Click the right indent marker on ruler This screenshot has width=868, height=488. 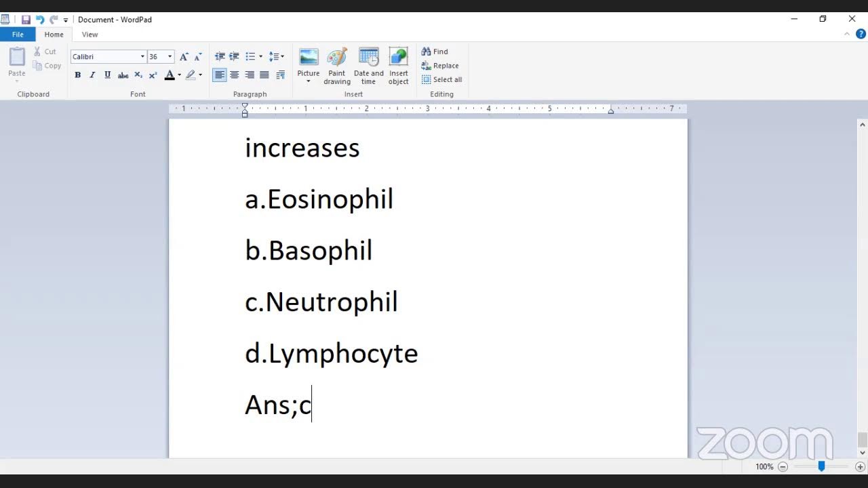click(611, 110)
